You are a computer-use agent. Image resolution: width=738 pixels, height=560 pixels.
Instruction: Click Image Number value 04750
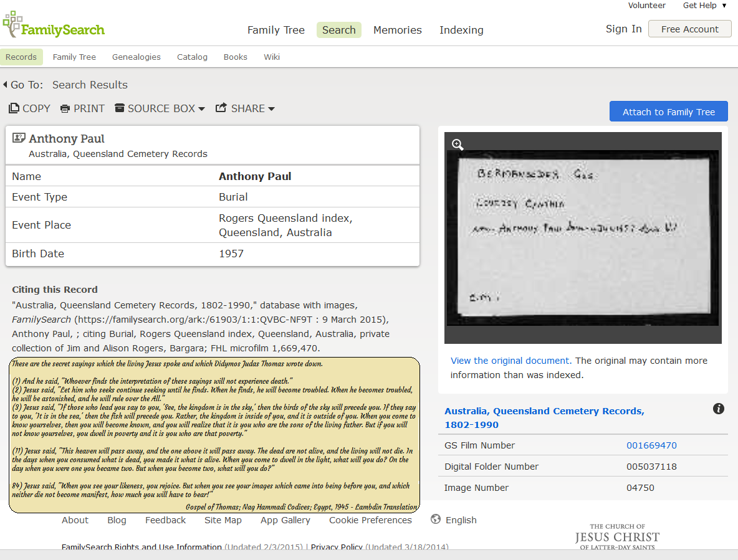[640, 488]
